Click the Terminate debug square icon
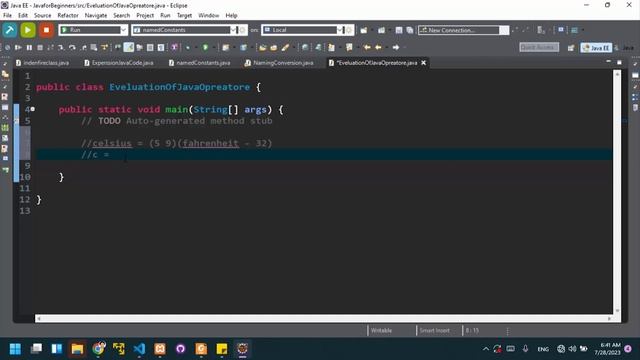Image resolution: width=640 pixels, height=360 pixels. pyautogui.click(x=40, y=47)
